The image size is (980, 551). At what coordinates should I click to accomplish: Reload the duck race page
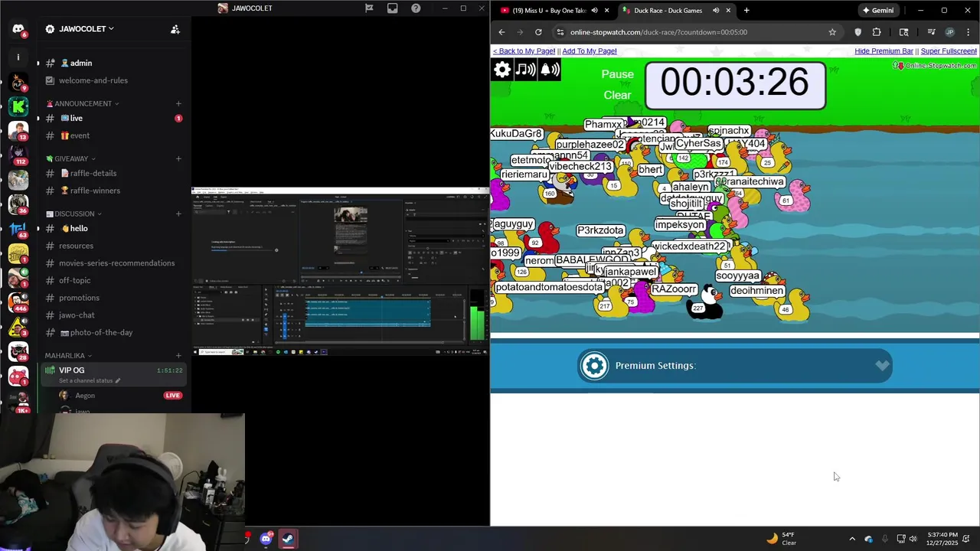tap(538, 32)
